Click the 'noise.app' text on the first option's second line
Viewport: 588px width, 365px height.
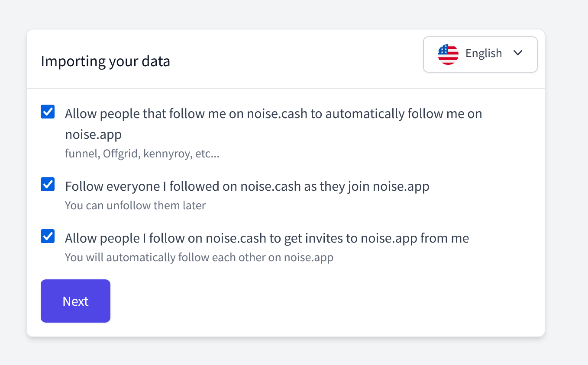click(x=94, y=134)
